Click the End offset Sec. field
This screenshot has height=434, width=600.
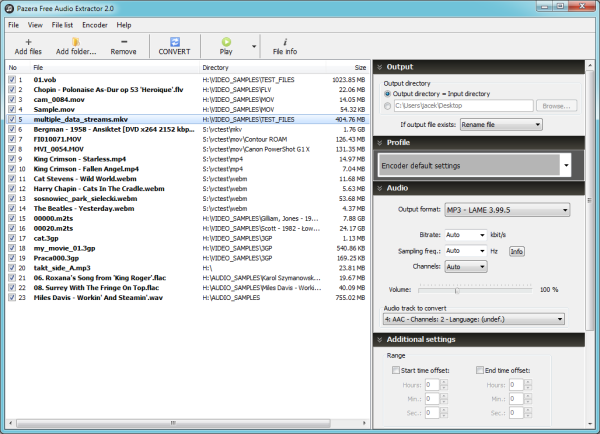(517, 413)
